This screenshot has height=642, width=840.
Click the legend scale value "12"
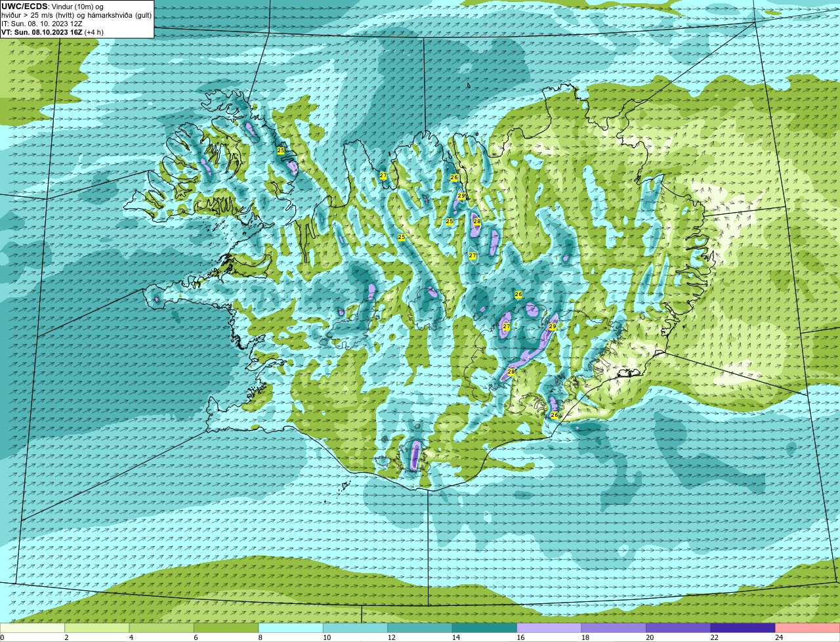391,637
